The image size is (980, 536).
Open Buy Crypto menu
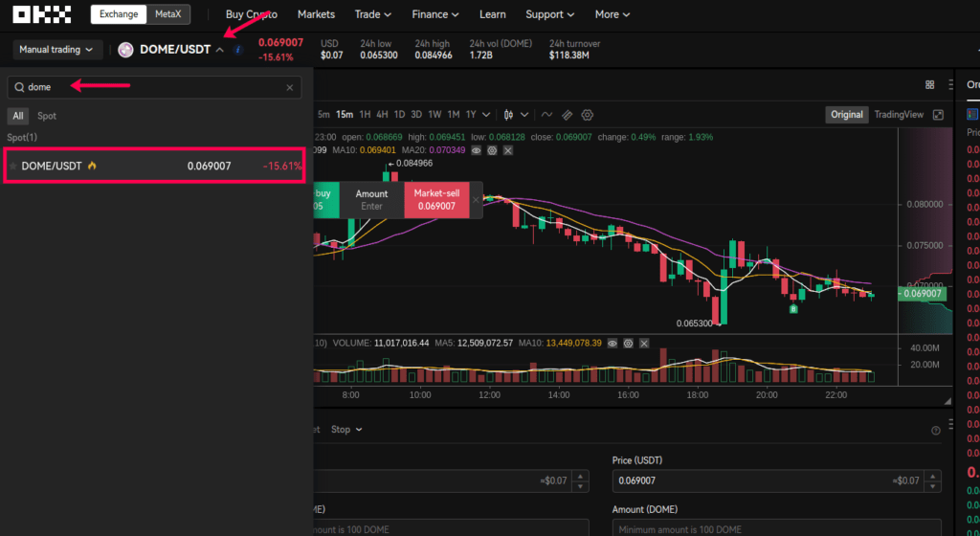coord(252,14)
